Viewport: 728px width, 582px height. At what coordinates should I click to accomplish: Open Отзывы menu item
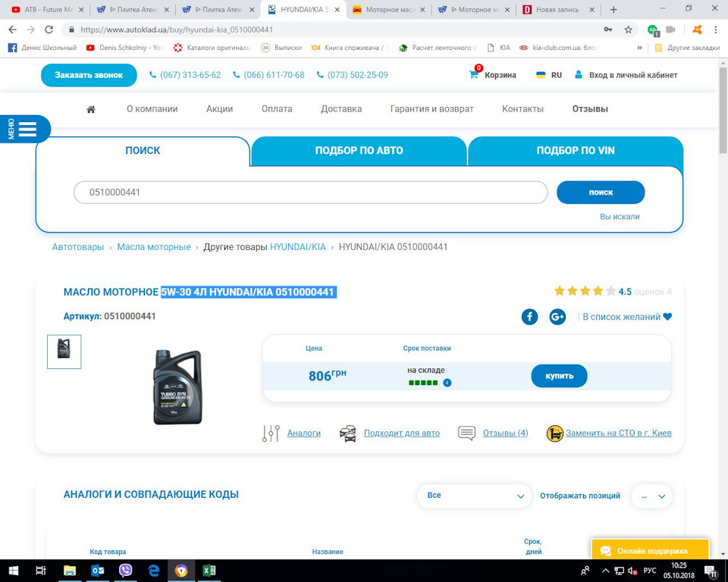590,109
